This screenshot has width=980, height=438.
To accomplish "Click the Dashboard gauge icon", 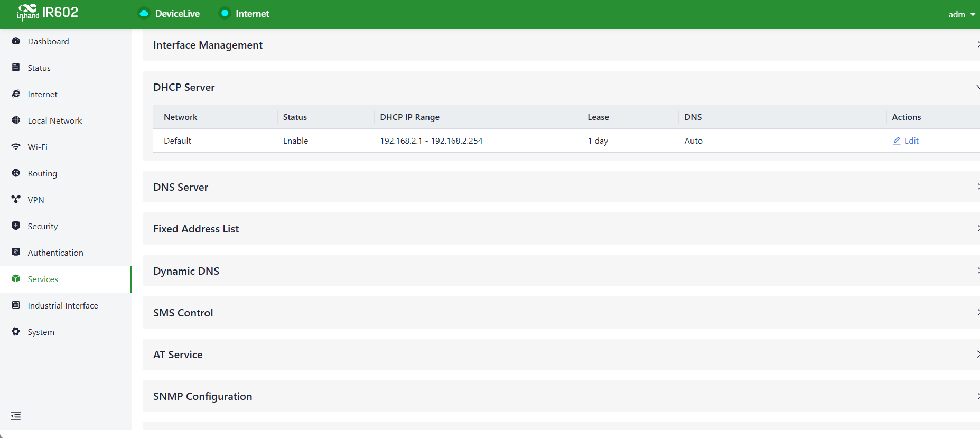I will pos(16,41).
